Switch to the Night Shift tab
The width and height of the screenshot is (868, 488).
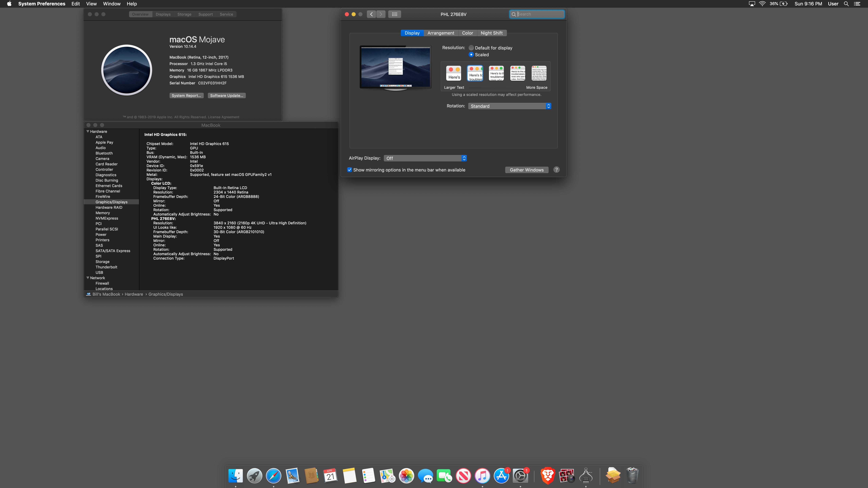coord(491,33)
